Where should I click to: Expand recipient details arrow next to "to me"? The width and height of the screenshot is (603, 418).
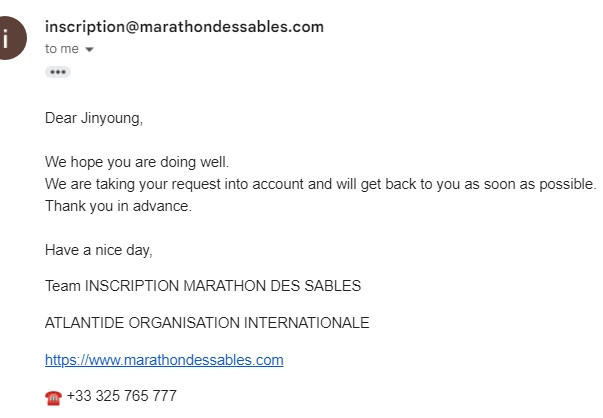pos(90,49)
